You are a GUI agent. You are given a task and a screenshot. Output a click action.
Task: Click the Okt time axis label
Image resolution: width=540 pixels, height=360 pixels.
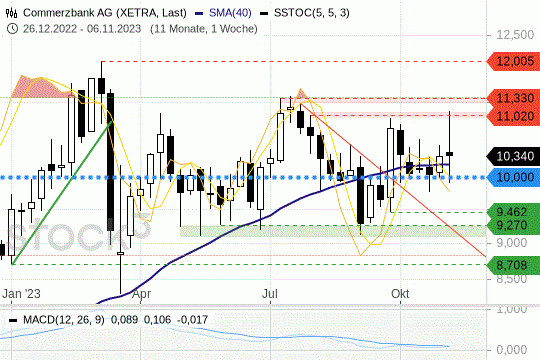pos(400,294)
